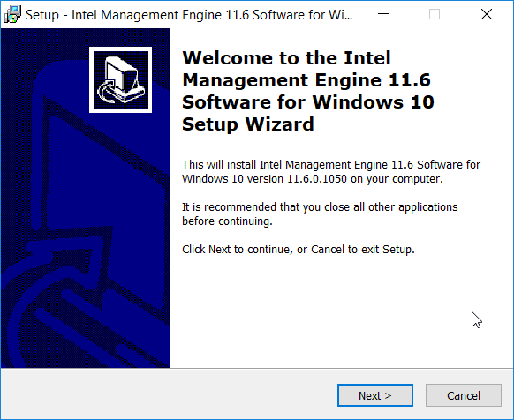Click the 'before continuing.' text line
The height and width of the screenshot is (420, 514).
coord(227,221)
